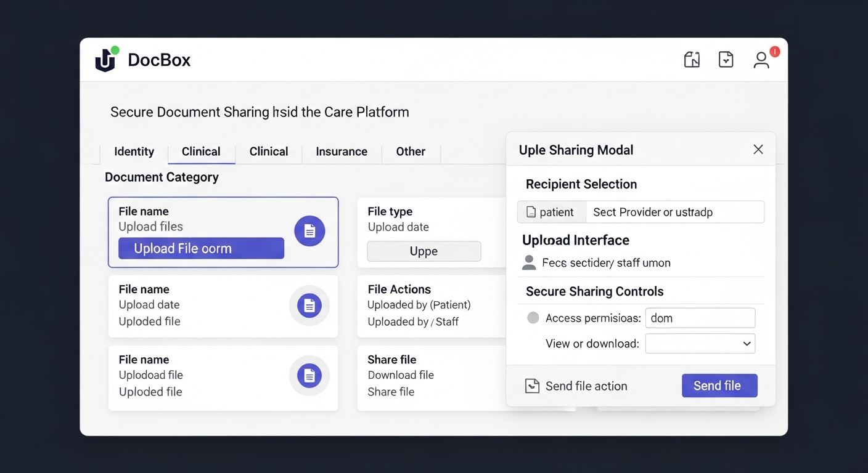Focus the Access permissions text field
The width and height of the screenshot is (868, 473).
pos(700,318)
